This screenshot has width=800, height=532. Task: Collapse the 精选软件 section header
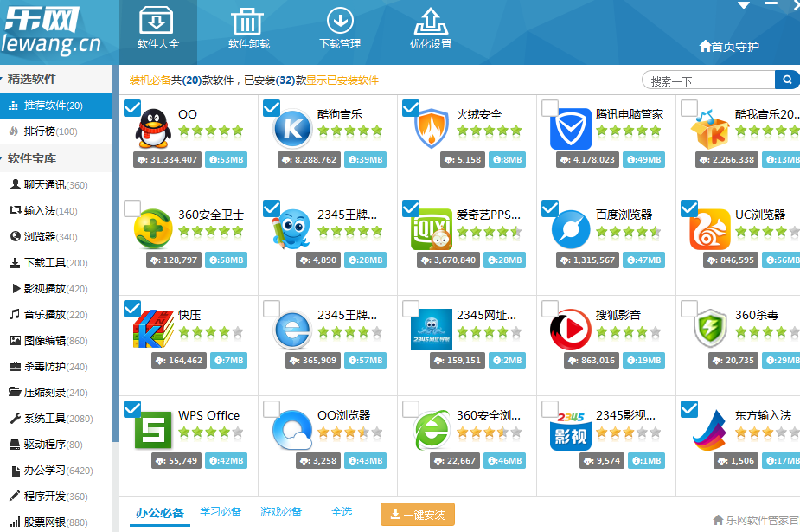pos(56,79)
